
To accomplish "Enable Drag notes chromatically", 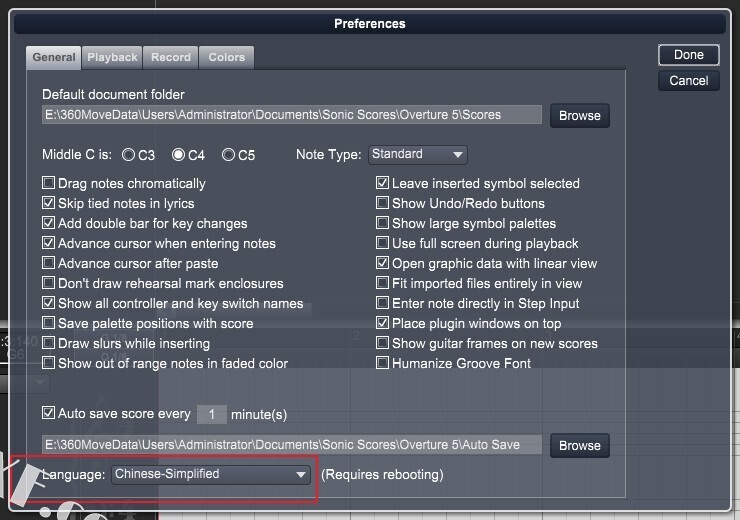I will coord(49,184).
